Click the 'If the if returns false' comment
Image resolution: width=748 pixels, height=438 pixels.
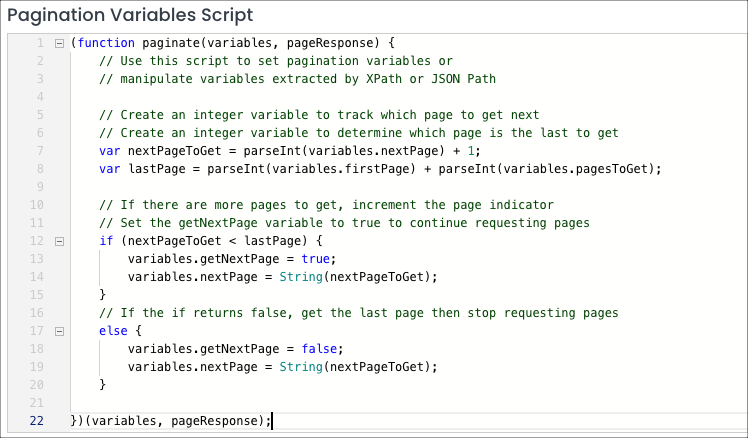358,312
